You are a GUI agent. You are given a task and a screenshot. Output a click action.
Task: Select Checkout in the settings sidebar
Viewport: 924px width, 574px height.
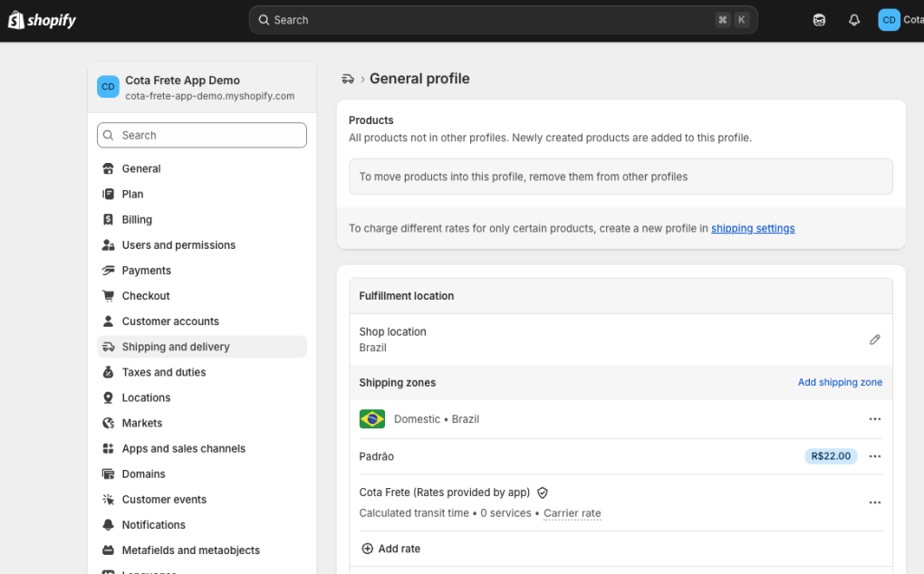[x=146, y=296]
